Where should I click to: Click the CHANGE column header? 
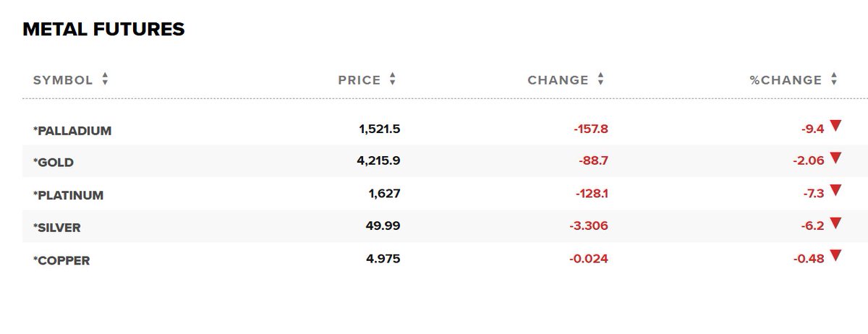click(558, 80)
